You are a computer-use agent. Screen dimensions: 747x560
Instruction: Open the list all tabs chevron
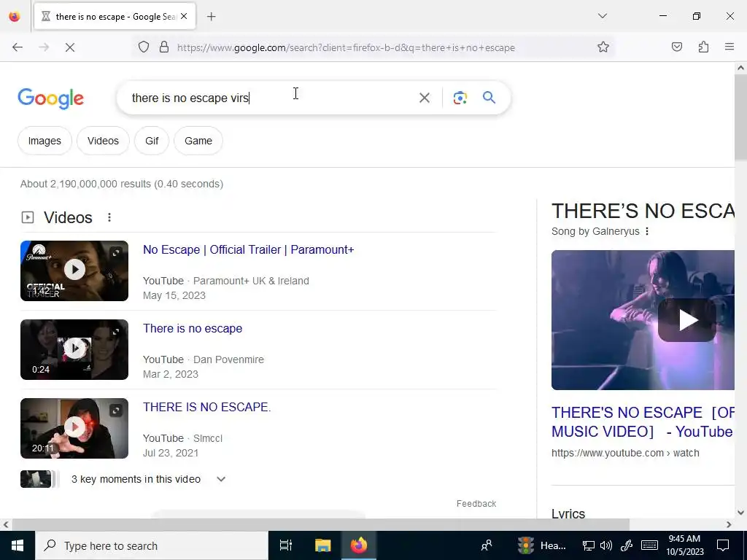tap(603, 16)
